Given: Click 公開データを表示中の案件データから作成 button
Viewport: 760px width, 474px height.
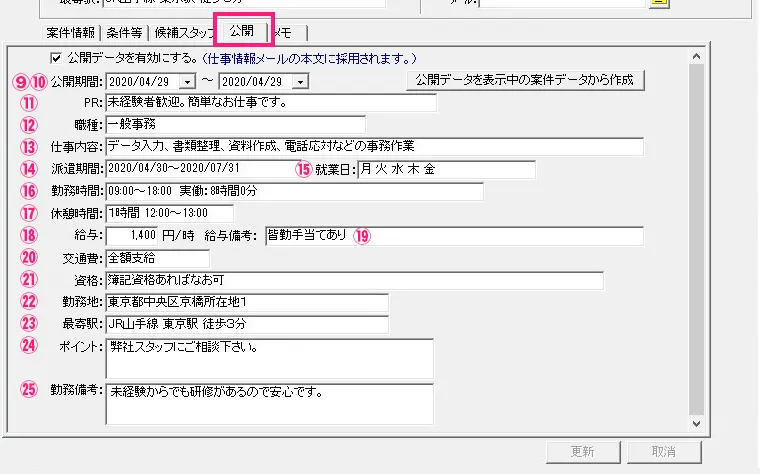Looking at the screenshot, I should [525, 80].
